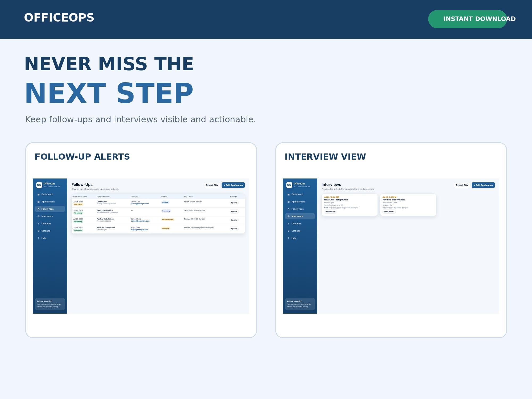Click OfficeOps logo icon in Interview View screenshot
The width and height of the screenshot is (532, 399).
289,185
